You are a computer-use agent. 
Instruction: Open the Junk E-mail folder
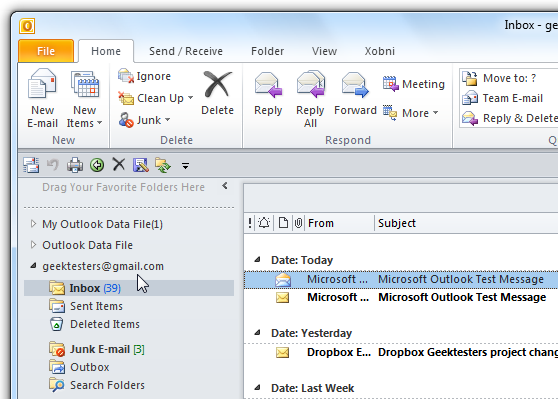[97, 349]
